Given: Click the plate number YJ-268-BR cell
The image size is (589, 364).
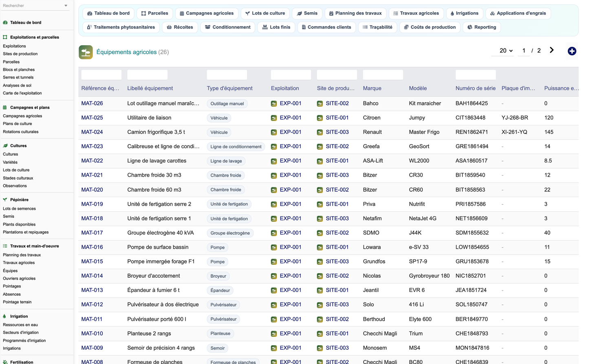Looking at the screenshot, I should coord(515,118).
